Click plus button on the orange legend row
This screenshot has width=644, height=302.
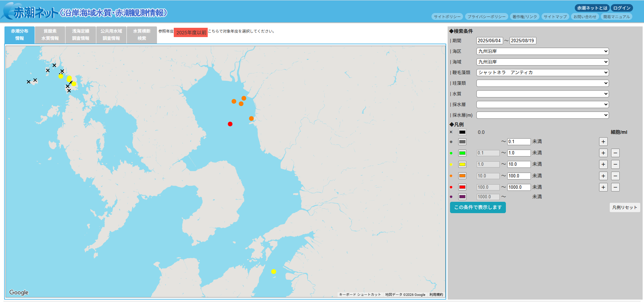(x=603, y=176)
